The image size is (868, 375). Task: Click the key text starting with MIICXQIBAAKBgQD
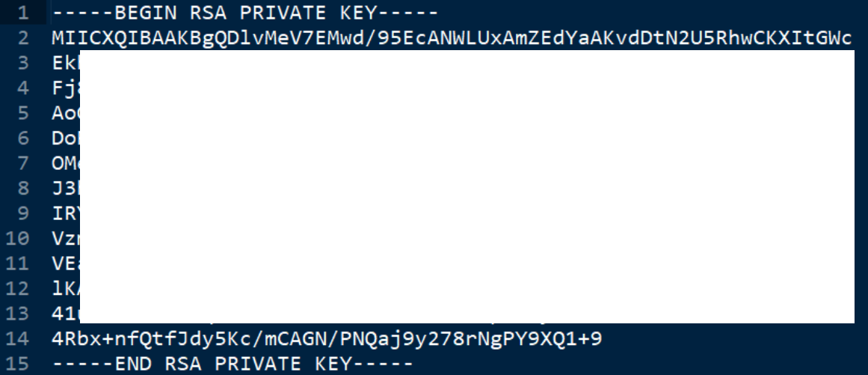pyautogui.click(x=452, y=38)
